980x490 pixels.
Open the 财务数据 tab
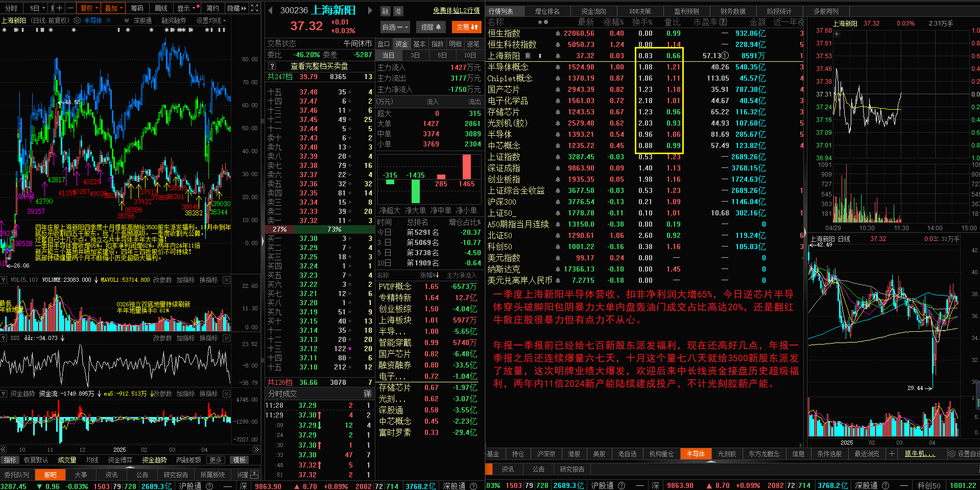click(733, 11)
